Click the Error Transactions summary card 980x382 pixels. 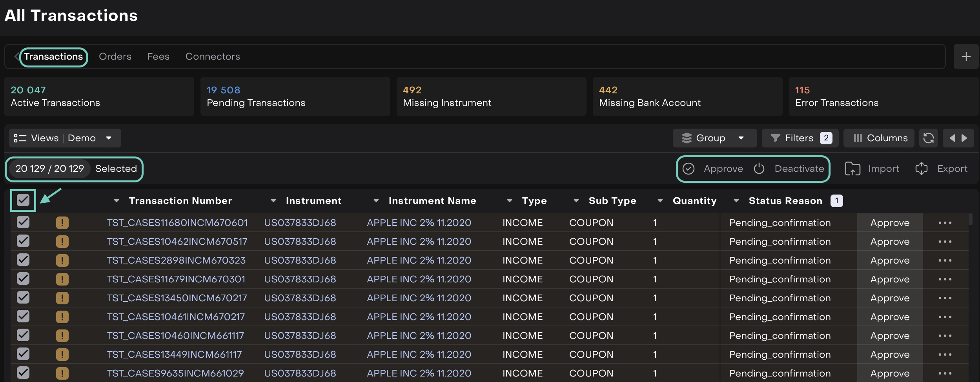883,96
